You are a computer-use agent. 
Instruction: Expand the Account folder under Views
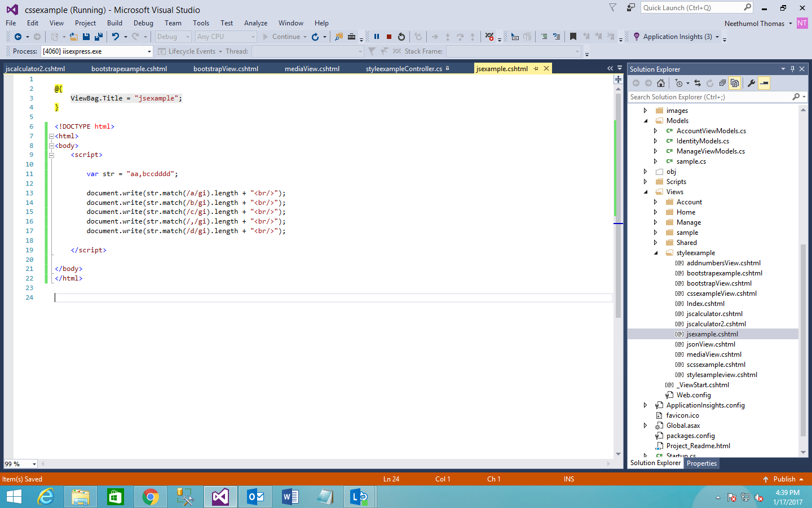click(x=656, y=202)
